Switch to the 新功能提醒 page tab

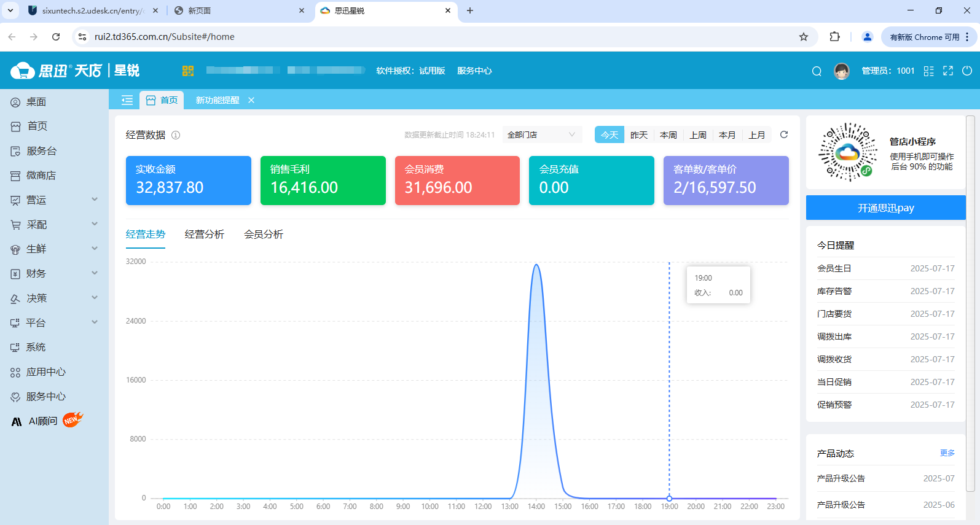pyautogui.click(x=218, y=100)
